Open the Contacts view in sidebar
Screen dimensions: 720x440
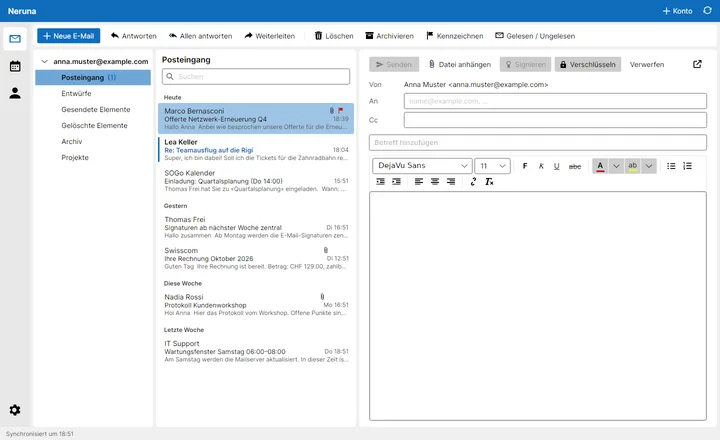pyautogui.click(x=15, y=93)
